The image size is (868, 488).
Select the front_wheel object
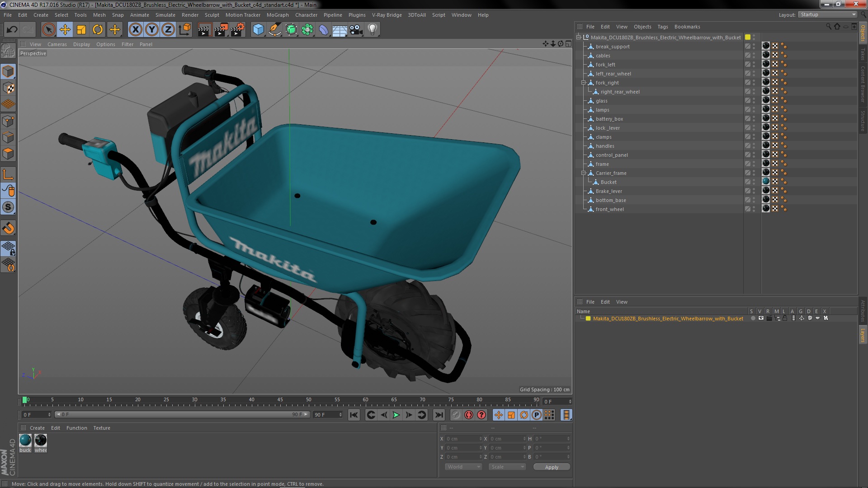[609, 209]
